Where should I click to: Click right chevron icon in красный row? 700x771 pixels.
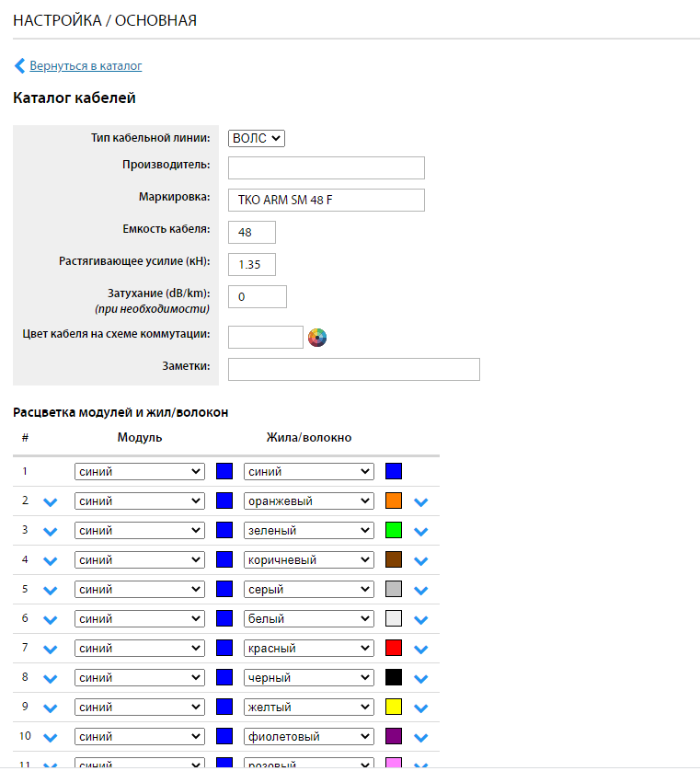click(x=420, y=650)
